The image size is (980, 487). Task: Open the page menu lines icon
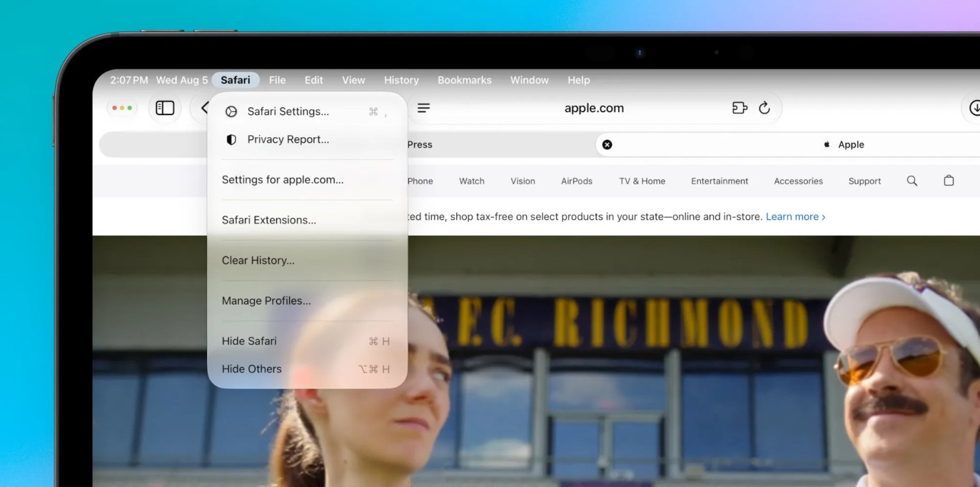[423, 108]
